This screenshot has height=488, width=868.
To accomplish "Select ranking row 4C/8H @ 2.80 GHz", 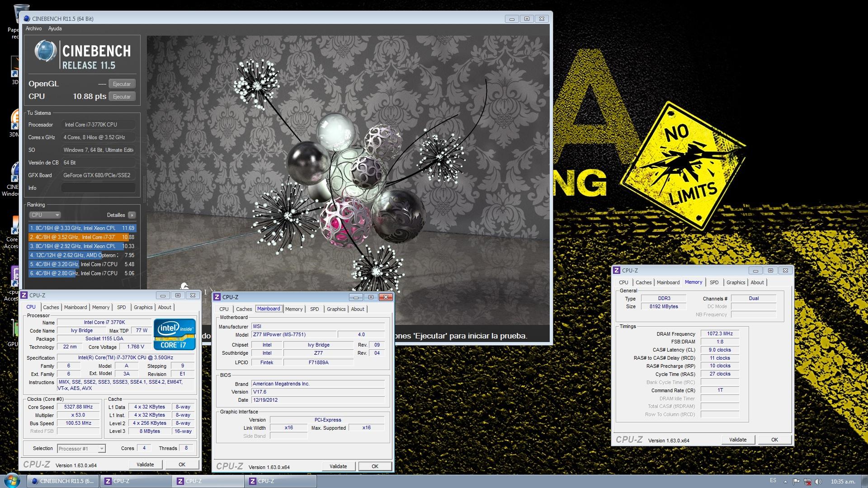I will (82, 273).
